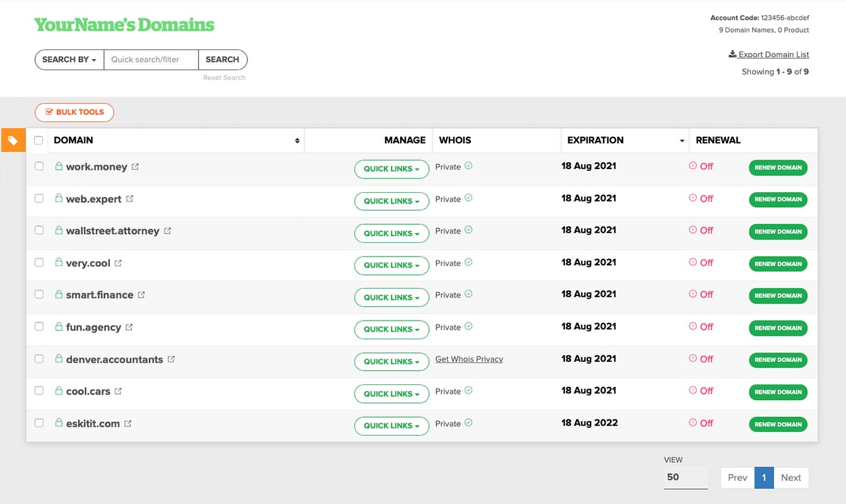Click the lock icon for wallstreet.attorney
846x504 pixels.
pyautogui.click(x=58, y=230)
